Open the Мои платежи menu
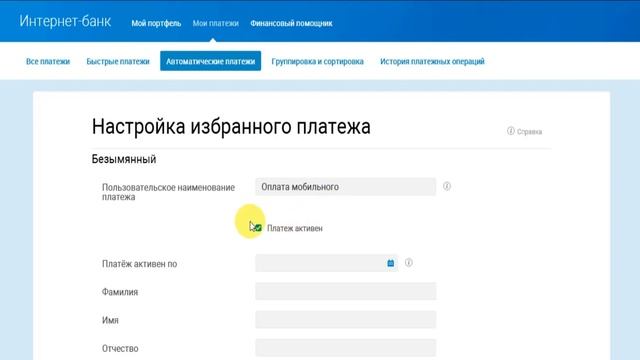The height and width of the screenshot is (360, 640). tap(216, 24)
